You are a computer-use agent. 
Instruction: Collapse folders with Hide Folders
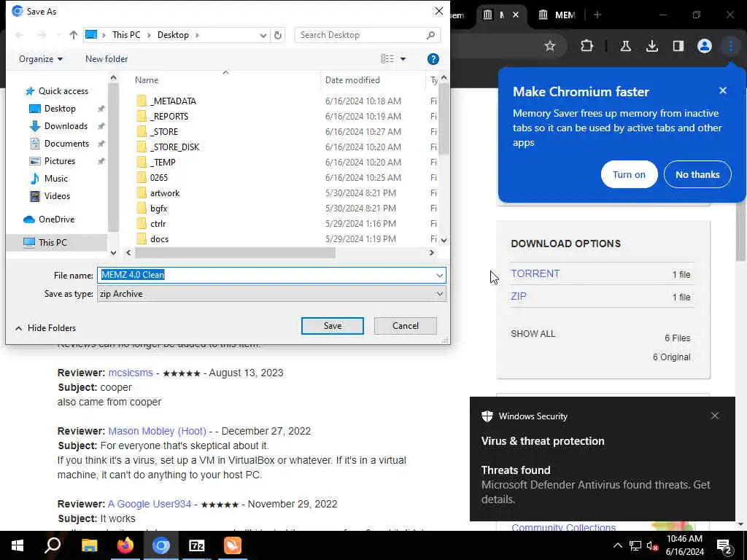pos(46,328)
